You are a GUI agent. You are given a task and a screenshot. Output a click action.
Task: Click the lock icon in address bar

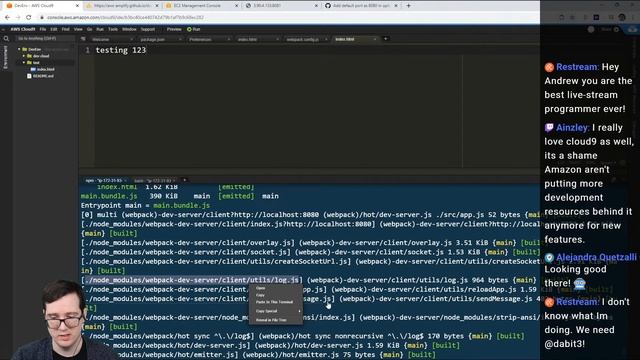[x=42, y=18]
